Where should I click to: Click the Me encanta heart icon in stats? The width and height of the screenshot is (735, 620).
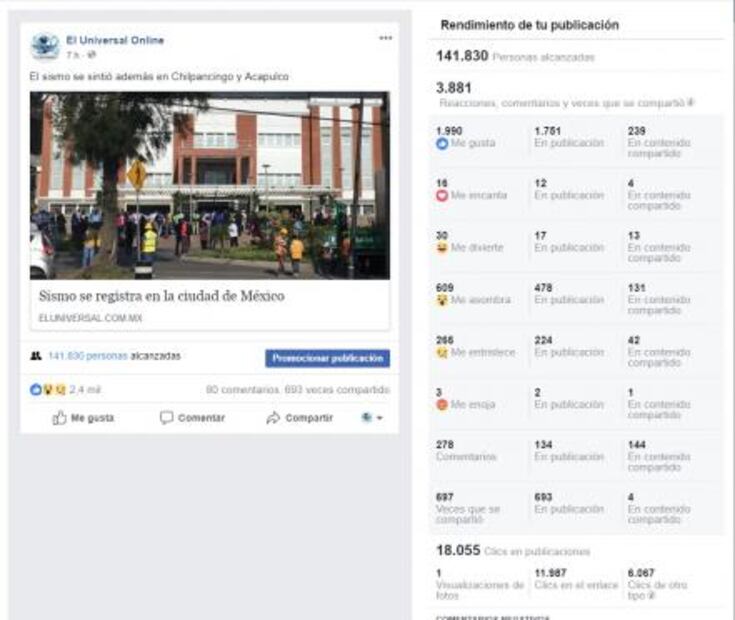pyautogui.click(x=442, y=195)
